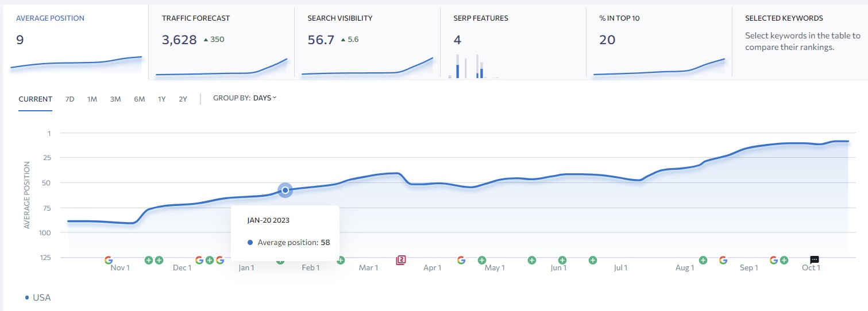
Task: Switch to the 7D time range tab
Action: [70, 99]
